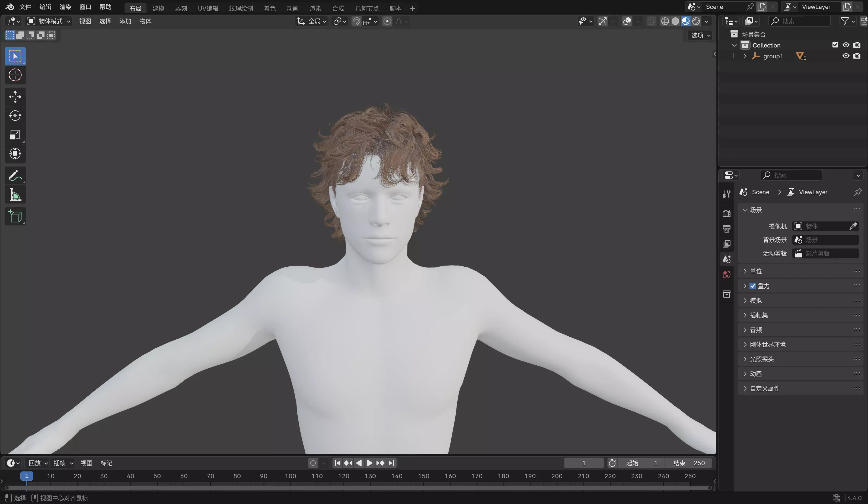Image resolution: width=868 pixels, height=504 pixels.
Task: Jump to the last frame
Action: [x=391, y=463]
